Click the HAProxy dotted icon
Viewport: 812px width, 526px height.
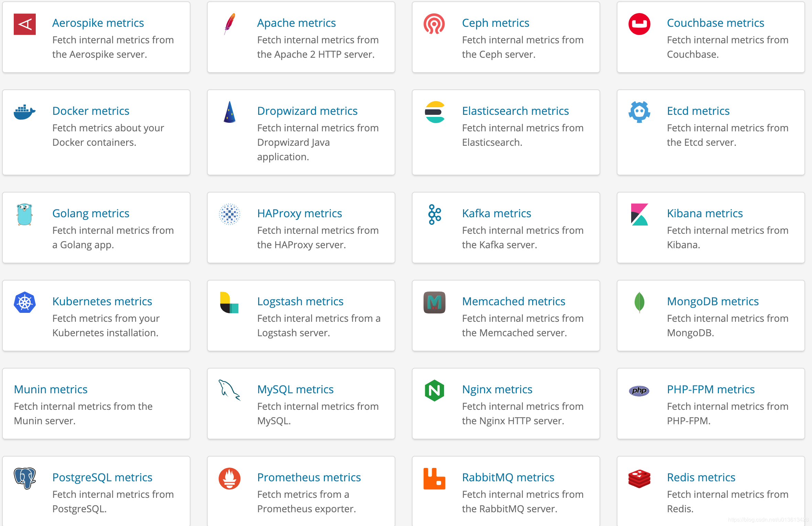click(x=230, y=215)
